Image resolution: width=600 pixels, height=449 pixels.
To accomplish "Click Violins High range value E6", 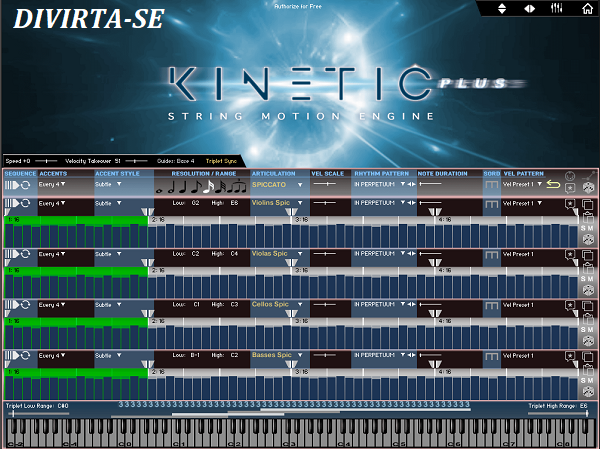I will pos(234,203).
